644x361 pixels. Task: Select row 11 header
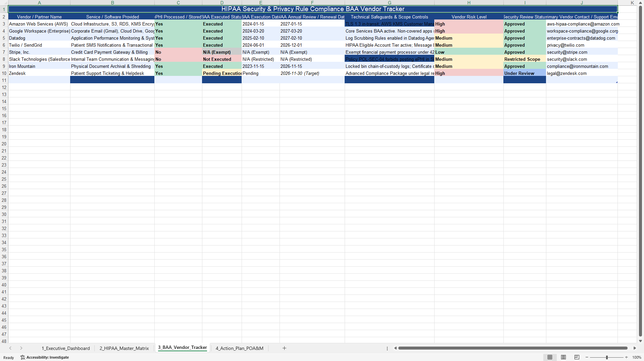4,80
